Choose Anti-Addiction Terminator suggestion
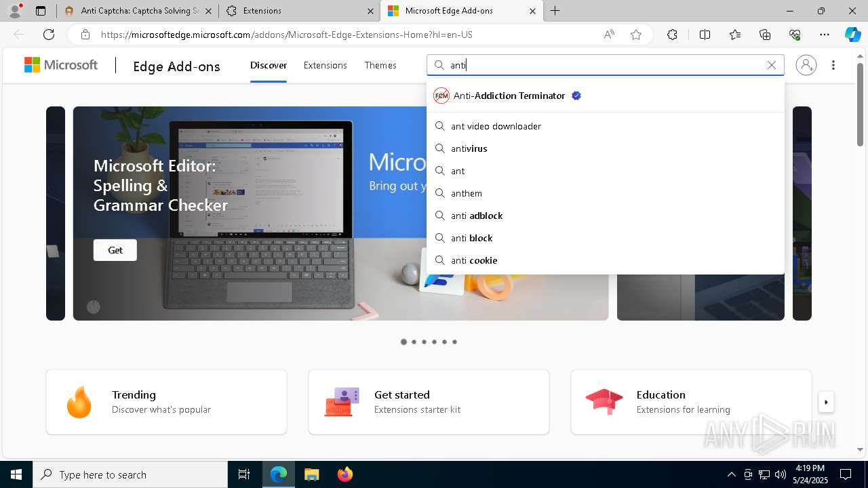The image size is (868, 488). pyautogui.click(x=606, y=96)
